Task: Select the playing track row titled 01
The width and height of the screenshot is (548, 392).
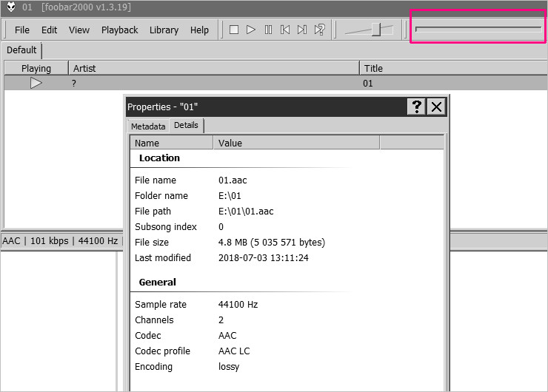Action: pyautogui.click(x=222, y=84)
